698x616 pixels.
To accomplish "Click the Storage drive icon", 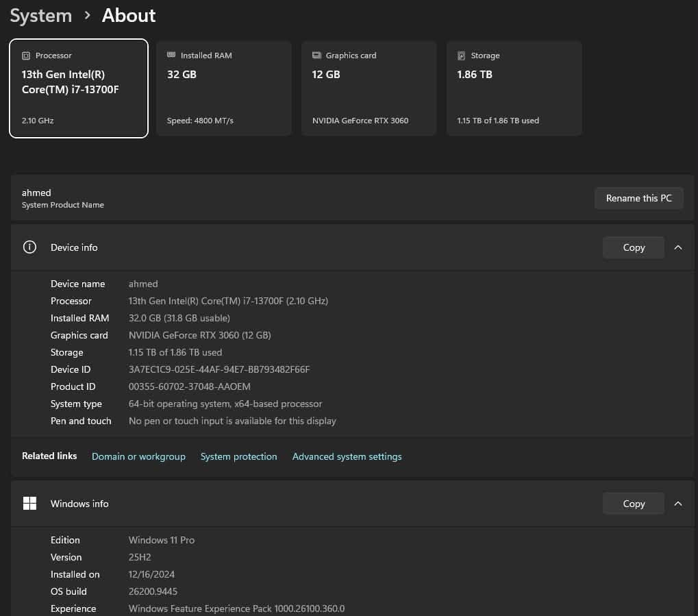I will 461,56.
